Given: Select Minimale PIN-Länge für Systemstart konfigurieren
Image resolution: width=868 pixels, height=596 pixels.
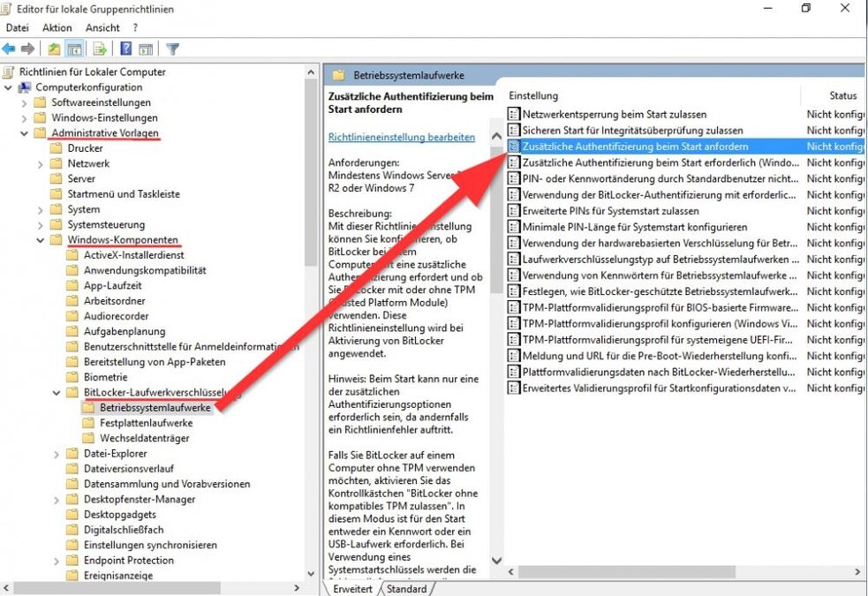Looking at the screenshot, I should point(627,227).
